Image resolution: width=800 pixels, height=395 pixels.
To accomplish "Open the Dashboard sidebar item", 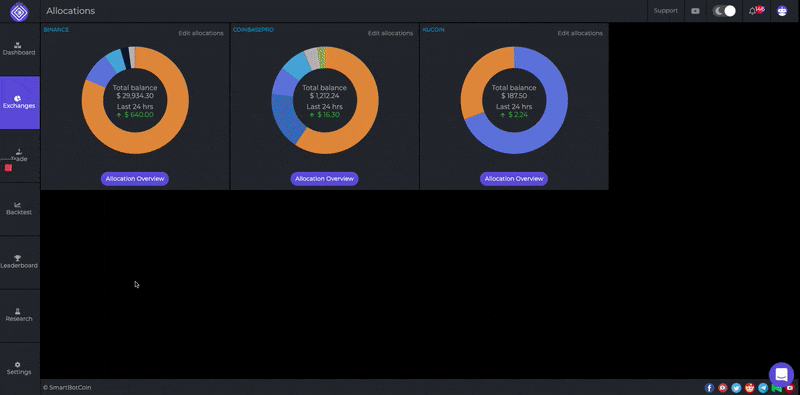I will [x=19, y=50].
